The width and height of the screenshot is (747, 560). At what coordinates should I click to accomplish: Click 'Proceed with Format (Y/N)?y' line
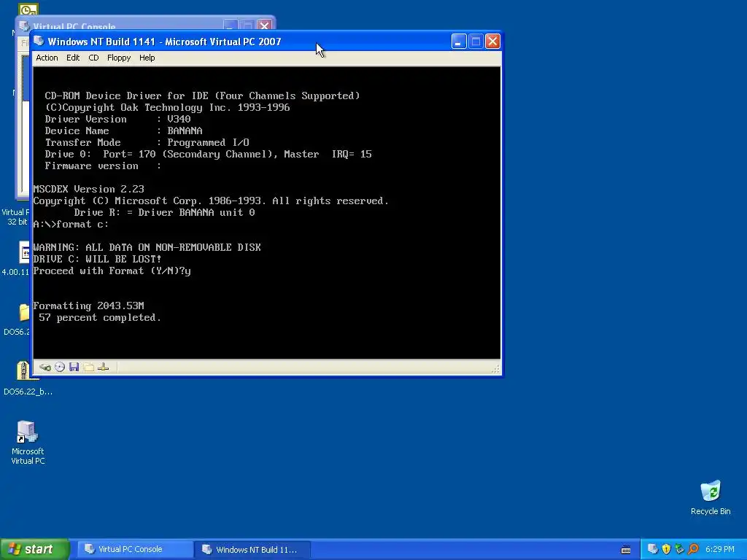pos(112,271)
